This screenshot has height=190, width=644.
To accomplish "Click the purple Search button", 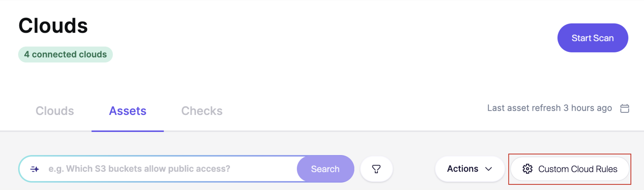I will pos(325,169).
